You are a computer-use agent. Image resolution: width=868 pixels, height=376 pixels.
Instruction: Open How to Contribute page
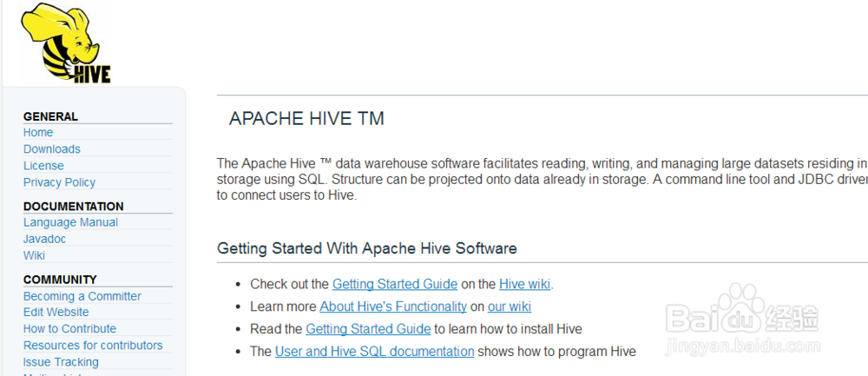[x=69, y=328]
